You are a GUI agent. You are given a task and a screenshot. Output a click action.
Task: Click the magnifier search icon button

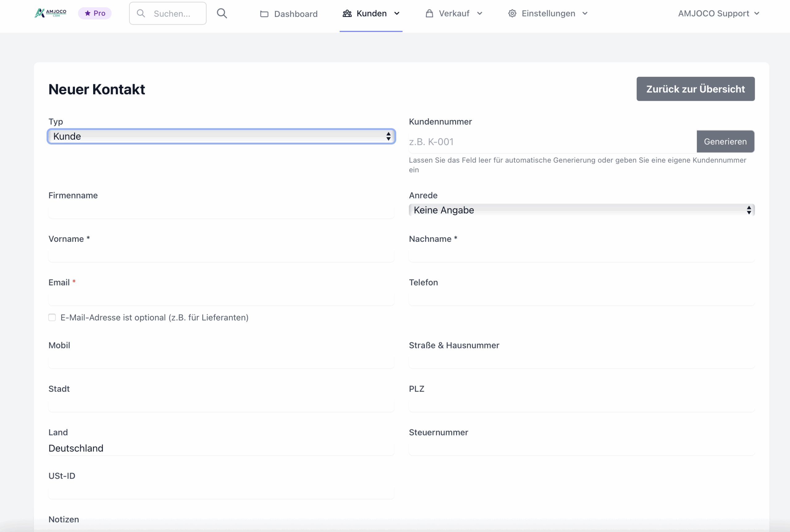point(222,13)
